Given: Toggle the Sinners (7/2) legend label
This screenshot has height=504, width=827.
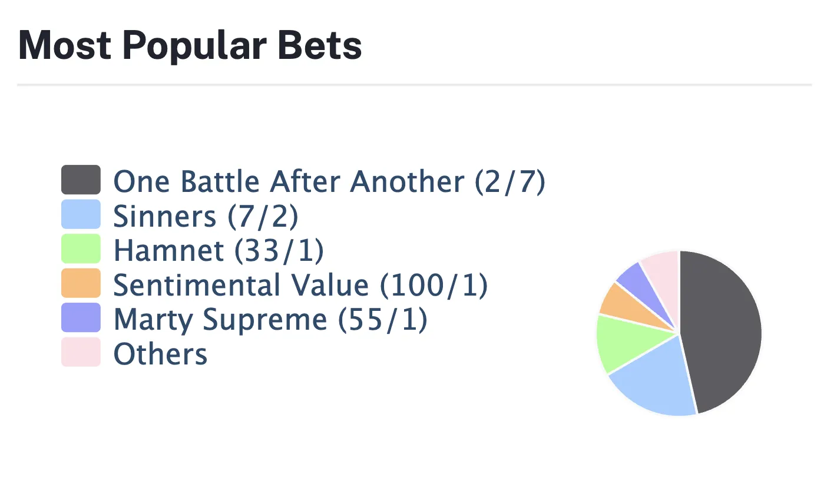Looking at the screenshot, I should (206, 216).
